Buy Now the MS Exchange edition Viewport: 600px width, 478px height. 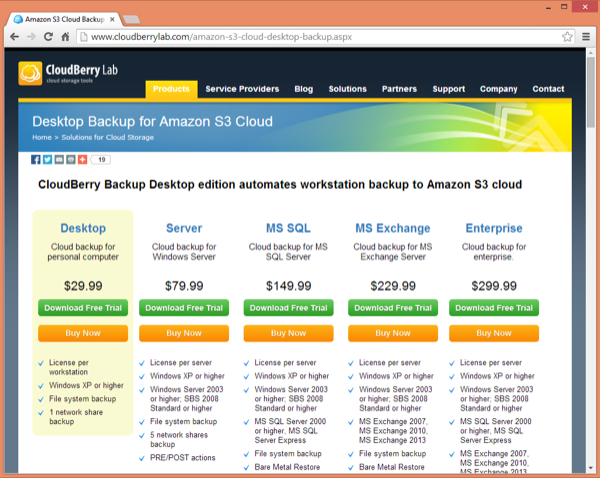393,333
